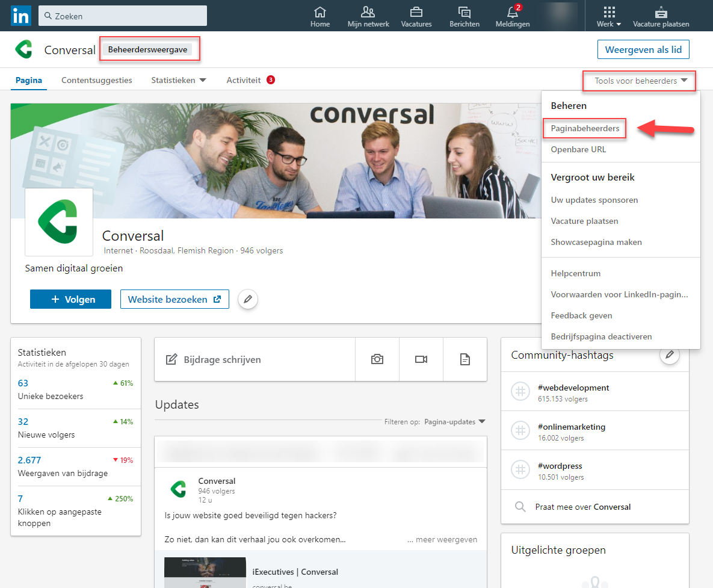
Task: Click the large Conversal profile logo
Action: (58, 222)
